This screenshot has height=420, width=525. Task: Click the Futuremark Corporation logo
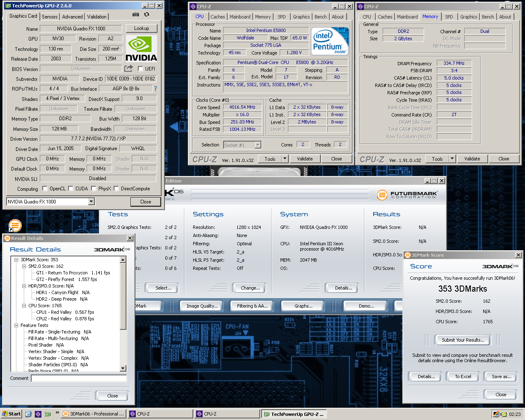[x=407, y=195]
